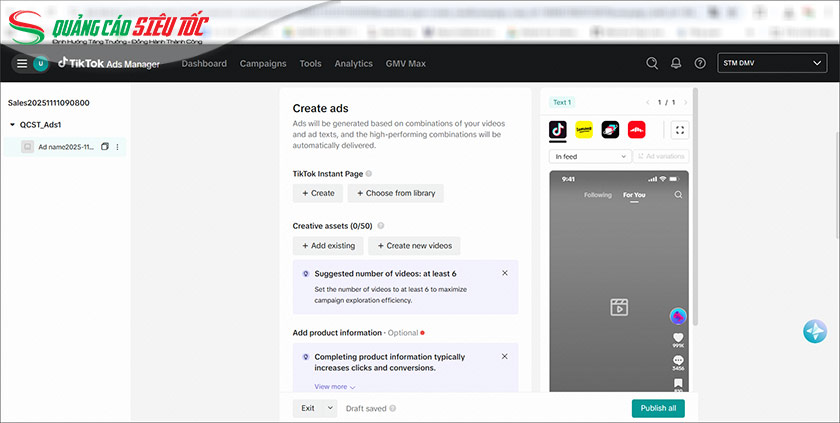The width and height of the screenshot is (840, 423).
Task: Expand the preview to fullscreen
Action: (680, 130)
